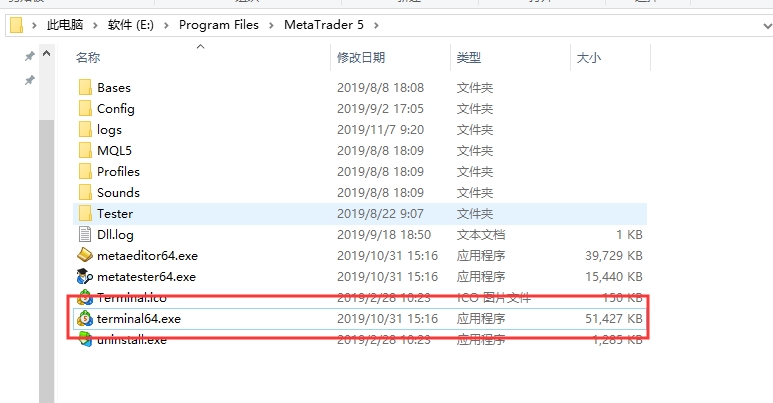This screenshot has height=403, width=773.
Task: Click the folder icon in address bar
Action: tap(17, 25)
